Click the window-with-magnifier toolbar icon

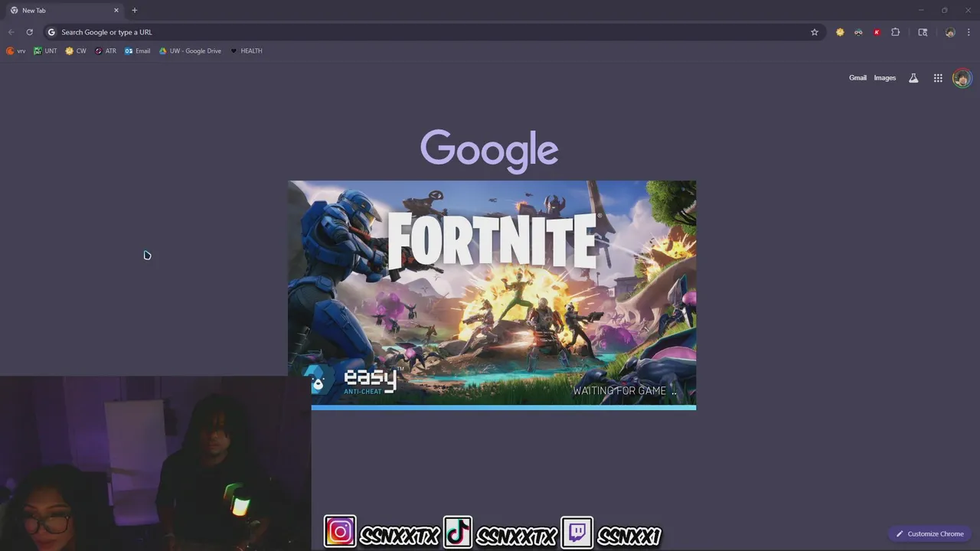point(923,32)
